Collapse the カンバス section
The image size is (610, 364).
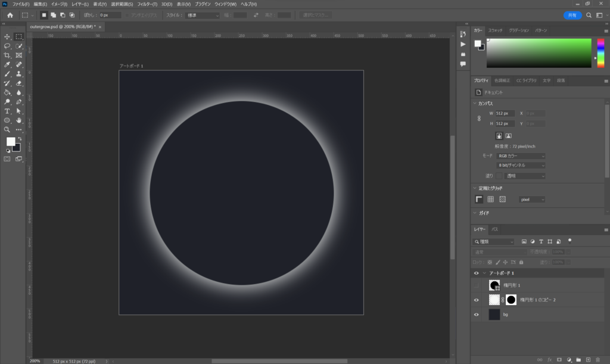click(x=475, y=103)
